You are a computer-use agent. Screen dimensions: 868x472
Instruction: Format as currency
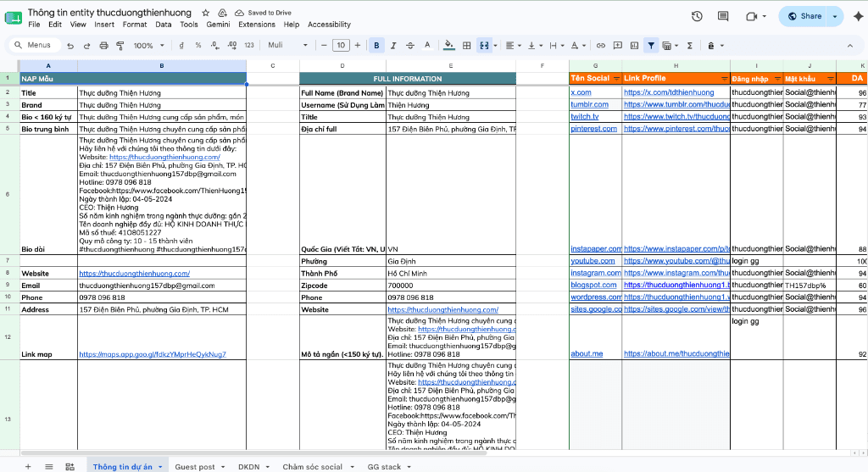click(x=181, y=46)
